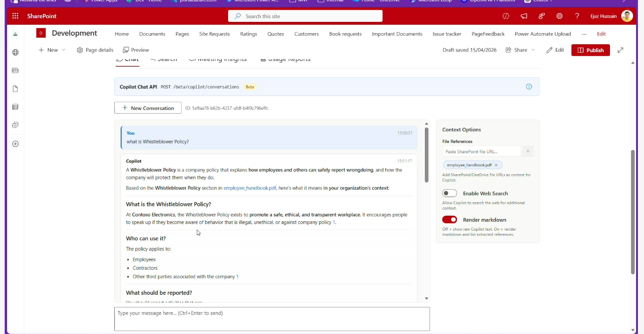Go to Book requests in site navigation
Image resolution: width=644 pixels, height=334 pixels.
pos(345,34)
